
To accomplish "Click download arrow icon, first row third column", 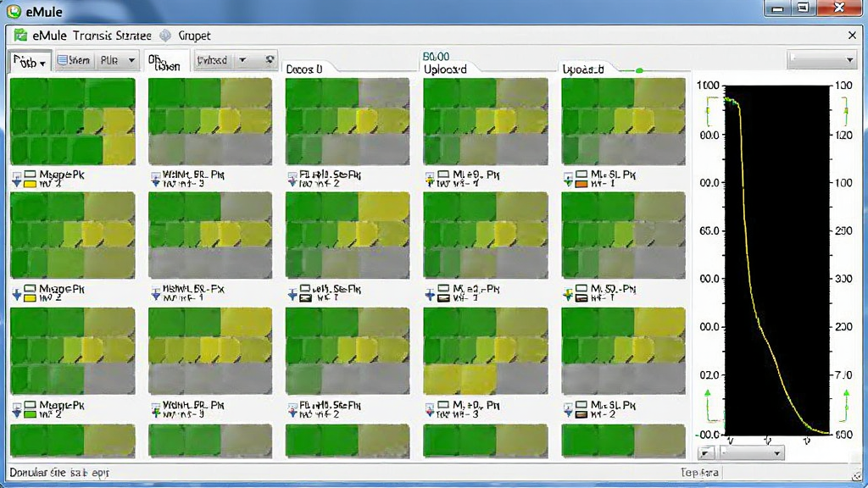I will [292, 179].
